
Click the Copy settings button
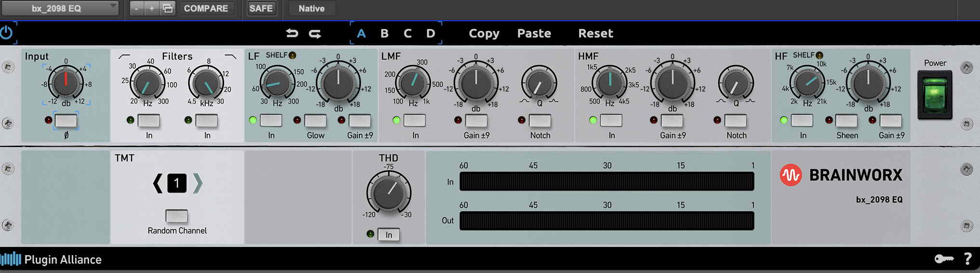(x=484, y=33)
